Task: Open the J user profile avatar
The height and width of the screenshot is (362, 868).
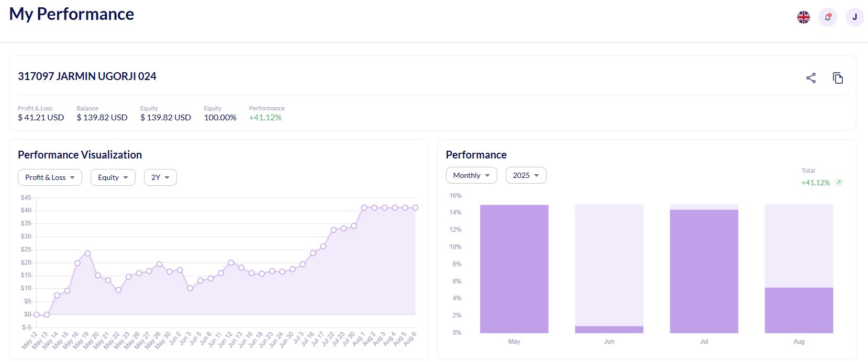Action: [854, 17]
